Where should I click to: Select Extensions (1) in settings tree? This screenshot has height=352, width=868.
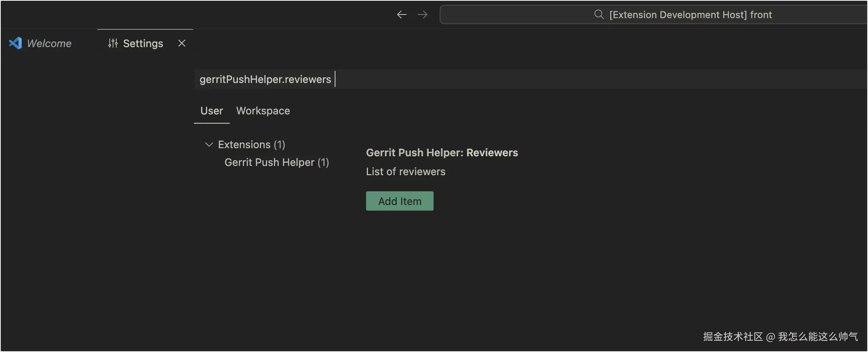251,145
